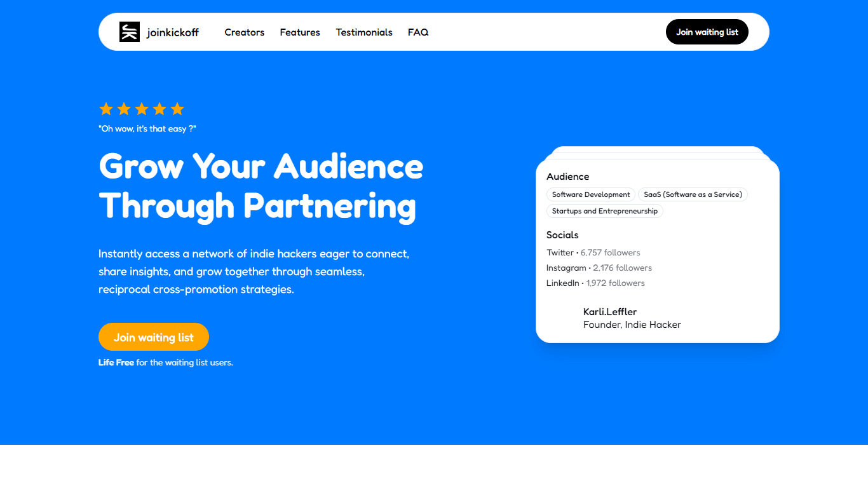Click the Socials heading in the card
The width and height of the screenshot is (868, 488).
pos(562,235)
